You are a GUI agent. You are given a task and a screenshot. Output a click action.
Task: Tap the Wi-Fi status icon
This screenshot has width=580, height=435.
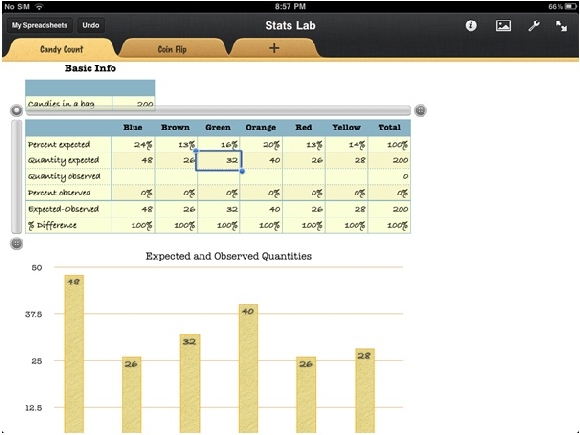click(x=39, y=6)
